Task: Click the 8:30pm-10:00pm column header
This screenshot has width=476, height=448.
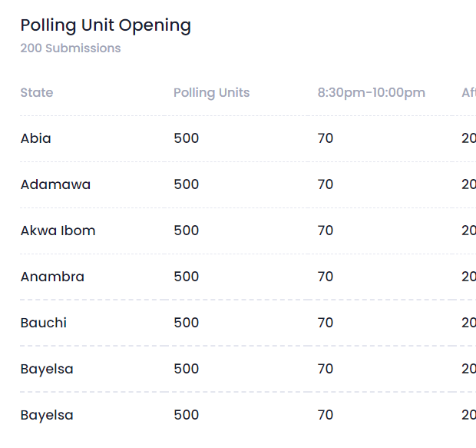Action: coord(371,93)
